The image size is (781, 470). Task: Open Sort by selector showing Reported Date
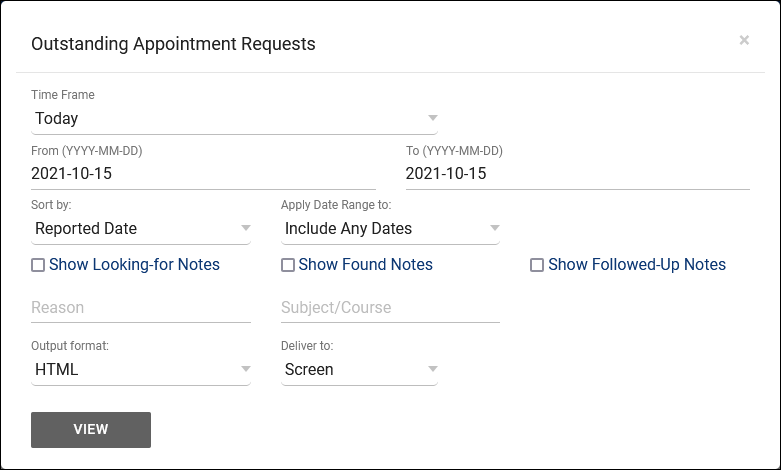130,229
